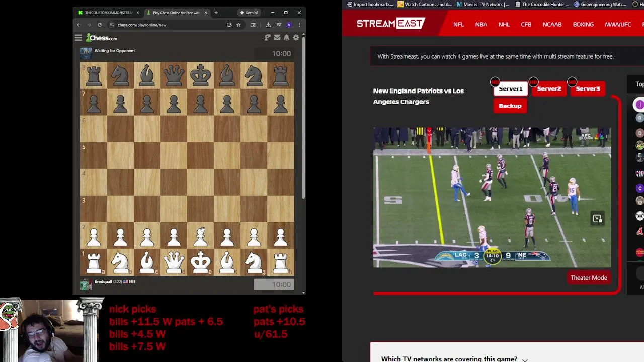Open Gemini button in Chrome

pyautogui.click(x=249, y=13)
